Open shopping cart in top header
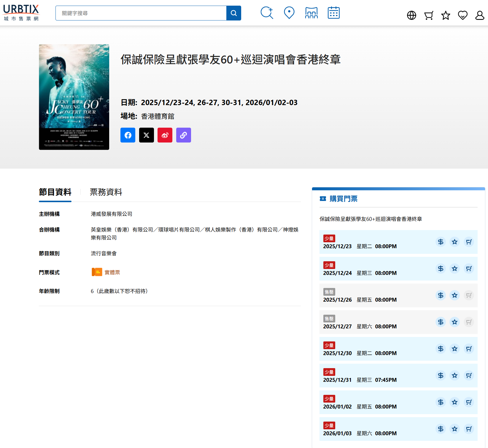Image resolution: width=488 pixels, height=448 pixels. click(428, 15)
